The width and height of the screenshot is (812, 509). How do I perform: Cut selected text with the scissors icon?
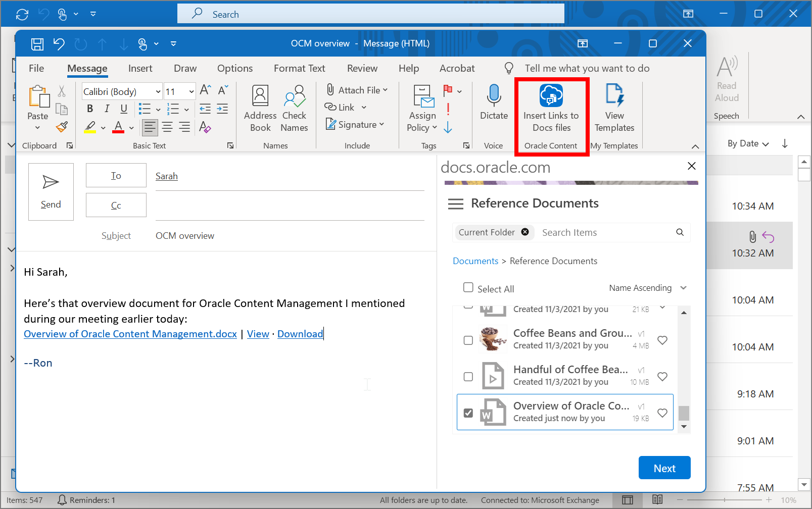pos(62,91)
